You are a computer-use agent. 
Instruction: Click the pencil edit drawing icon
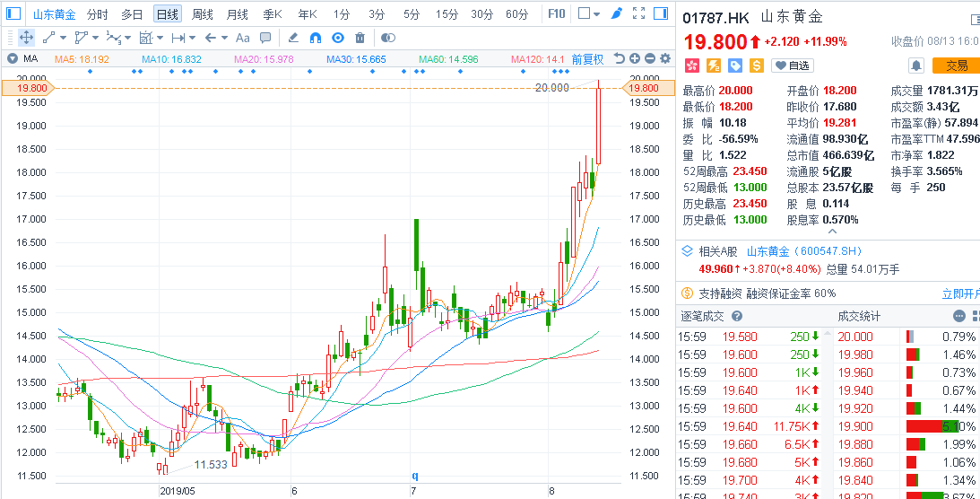coord(292,38)
